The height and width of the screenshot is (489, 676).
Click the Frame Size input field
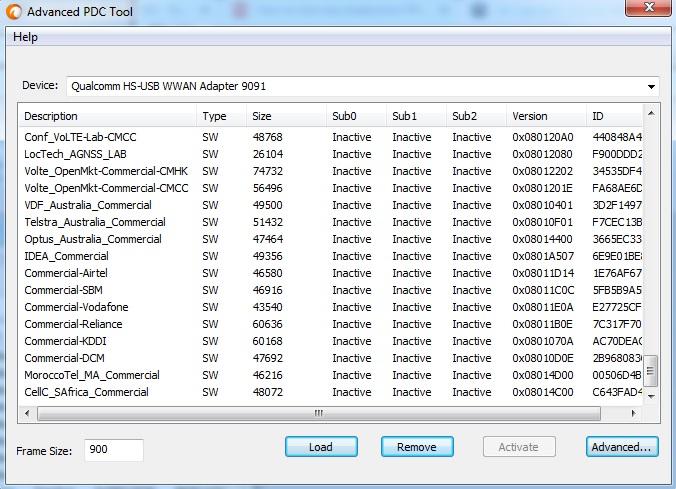(113, 450)
